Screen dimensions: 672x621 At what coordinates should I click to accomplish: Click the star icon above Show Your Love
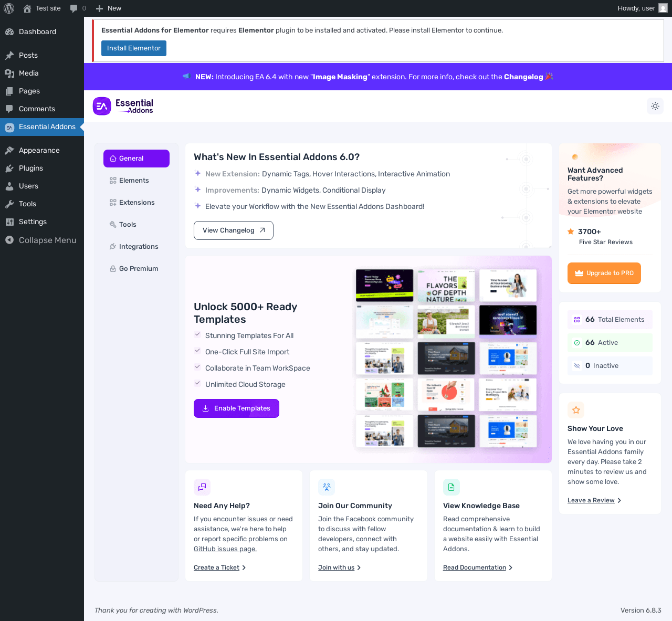(576, 410)
